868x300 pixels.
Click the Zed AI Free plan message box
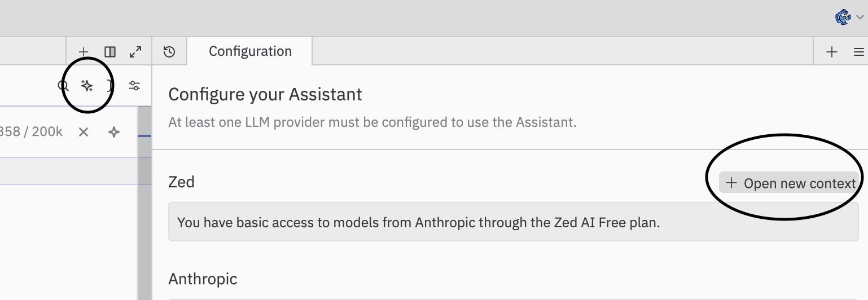513,222
